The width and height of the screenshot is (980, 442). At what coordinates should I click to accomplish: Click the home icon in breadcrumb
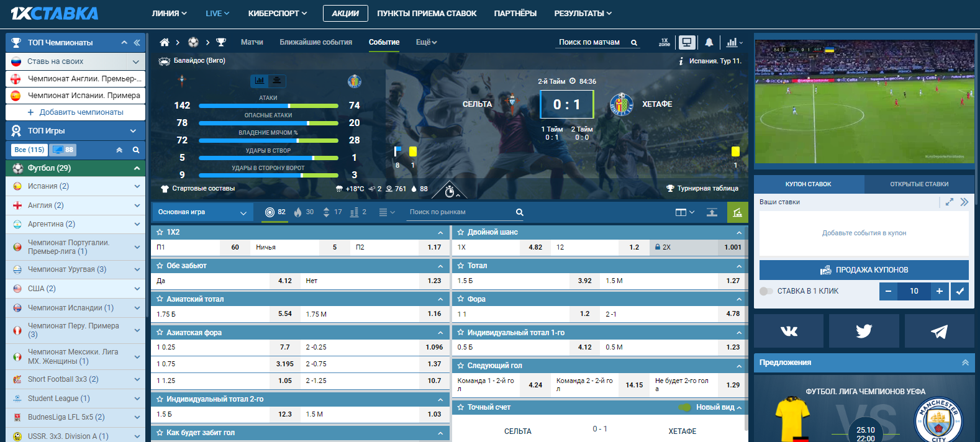pos(165,42)
